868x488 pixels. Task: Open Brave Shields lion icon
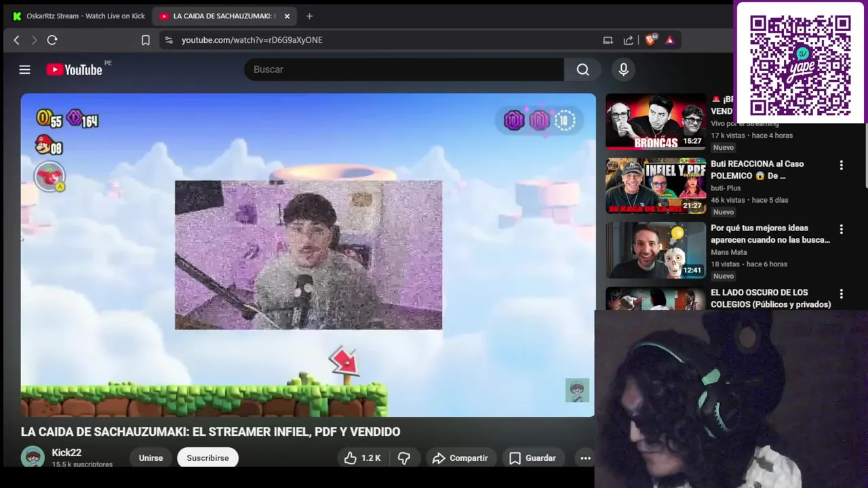coord(652,40)
